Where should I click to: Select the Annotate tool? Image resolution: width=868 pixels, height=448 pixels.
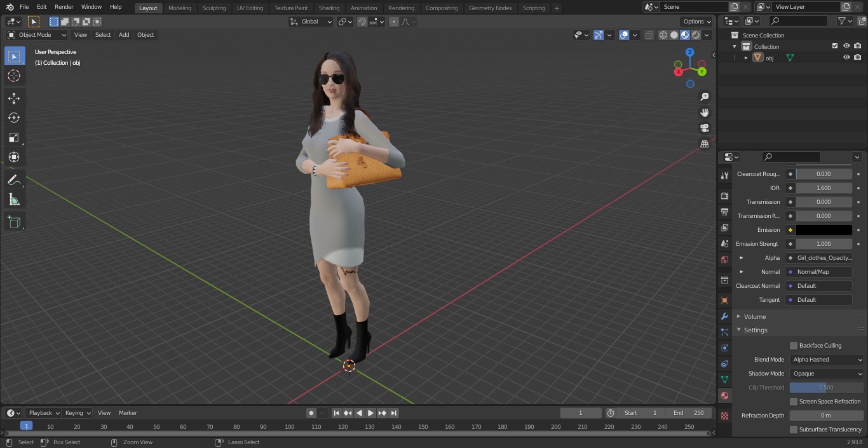click(x=14, y=180)
